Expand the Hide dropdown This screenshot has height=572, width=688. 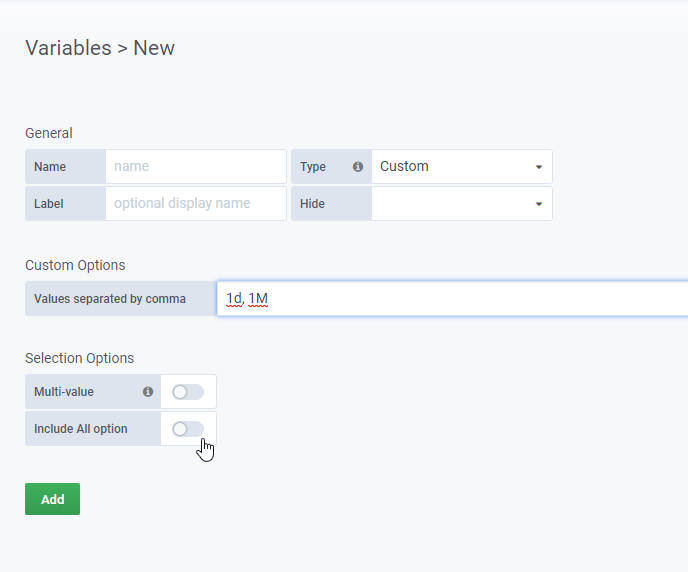coord(461,204)
